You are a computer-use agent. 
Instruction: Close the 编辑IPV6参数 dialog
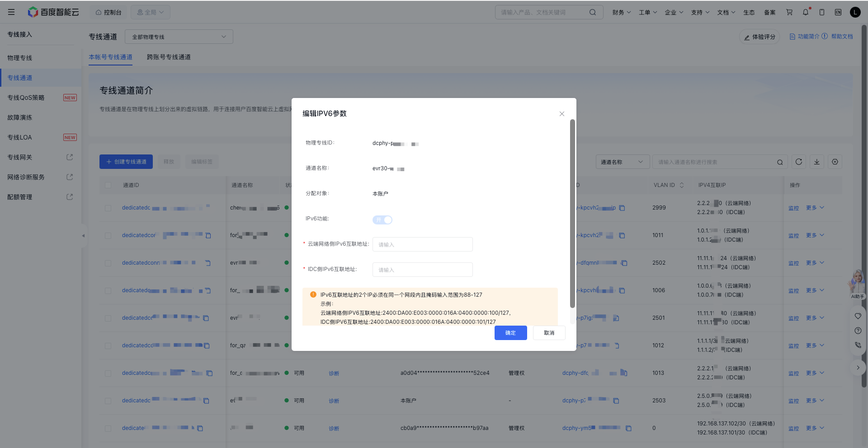pyautogui.click(x=562, y=114)
